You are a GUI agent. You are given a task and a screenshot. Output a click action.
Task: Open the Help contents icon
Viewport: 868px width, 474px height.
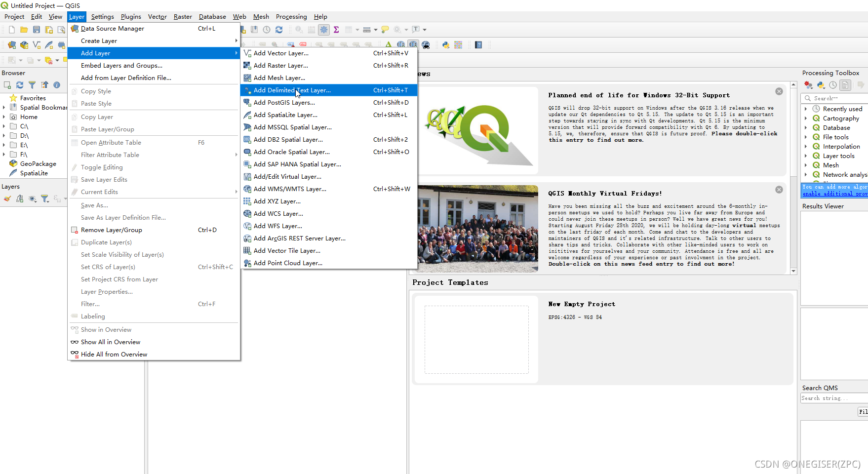(478, 45)
